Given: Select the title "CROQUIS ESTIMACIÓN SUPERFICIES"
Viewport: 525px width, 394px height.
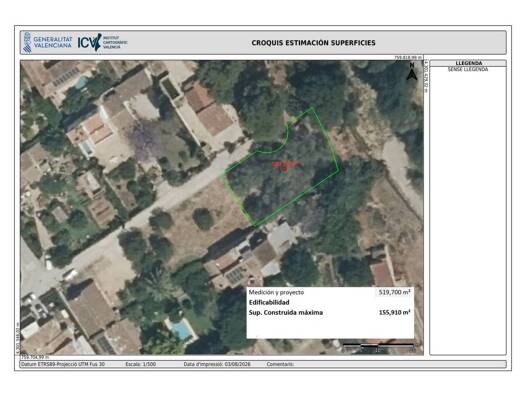Looking at the screenshot, I should coord(313,43).
